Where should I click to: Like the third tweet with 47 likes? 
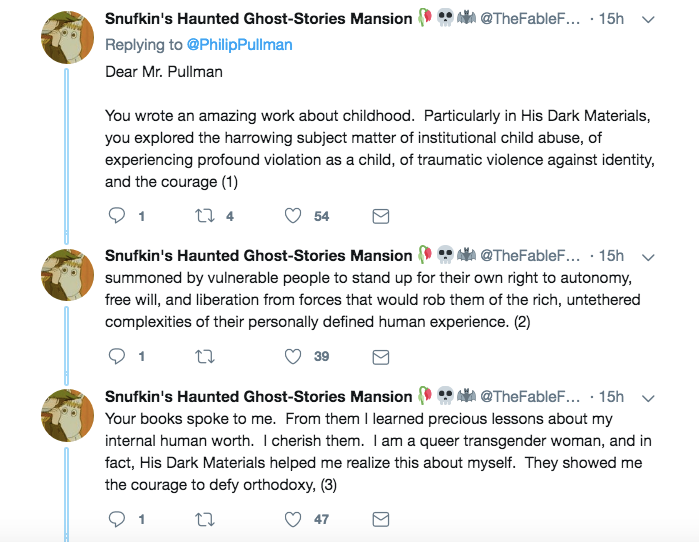coord(293,519)
